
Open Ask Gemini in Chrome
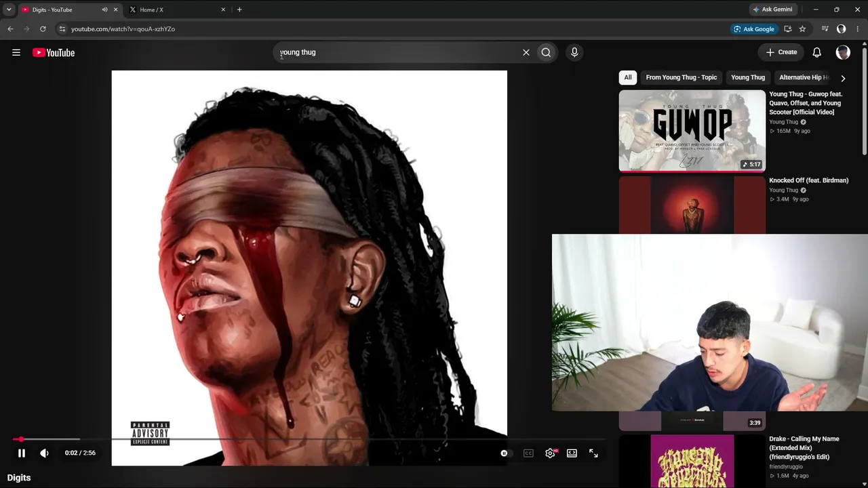tap(772, 9)
